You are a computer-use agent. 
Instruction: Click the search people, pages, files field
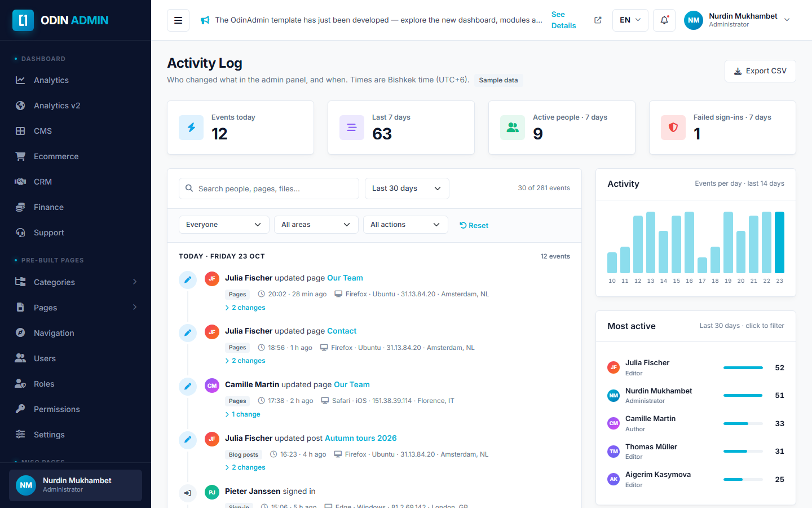click(x=269, y=189)
